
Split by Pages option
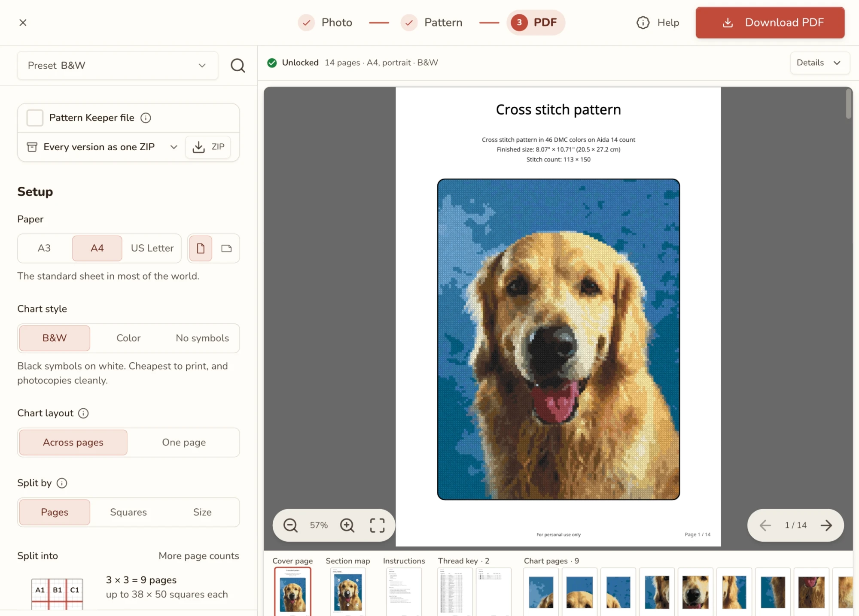pyautogui.click(x=55, y=513)
